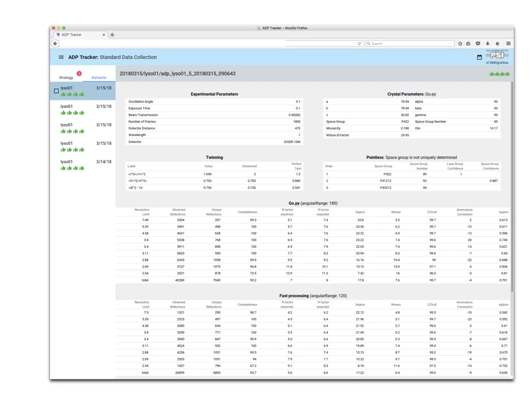Click the thumbs-up rating in dataset header

(x=499, y=74)
